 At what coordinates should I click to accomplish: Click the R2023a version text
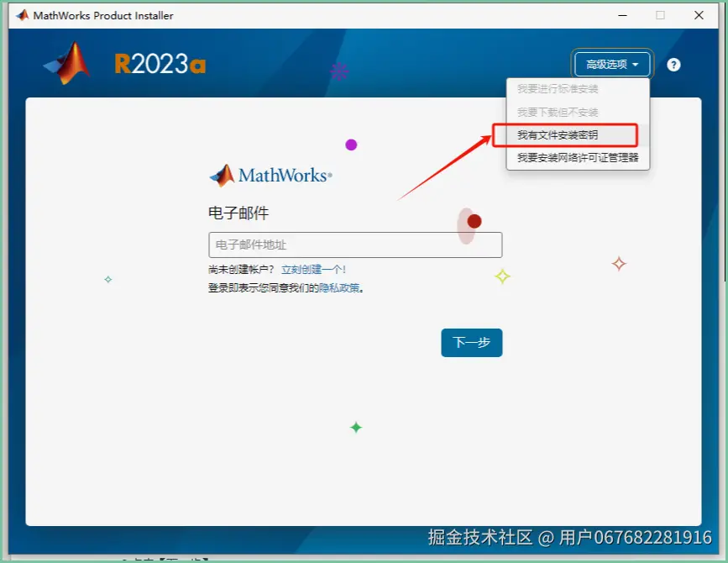pyautogui.click(x=160, y=64)
